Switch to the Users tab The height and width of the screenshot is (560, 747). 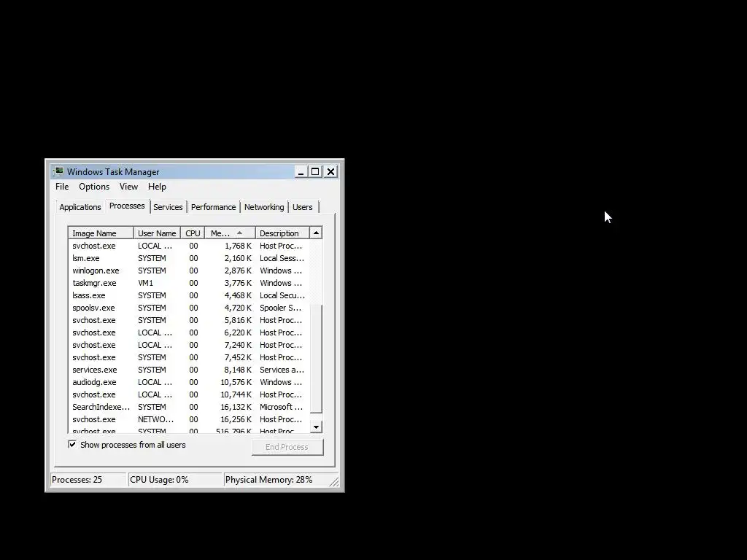pyautogui.click(x=303, y=207)
